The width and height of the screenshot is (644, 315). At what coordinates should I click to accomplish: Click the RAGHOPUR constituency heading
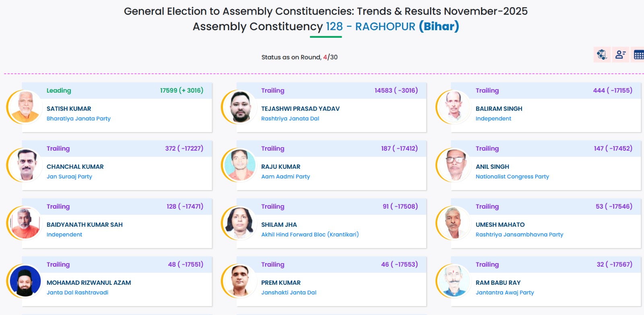[385, 27]
